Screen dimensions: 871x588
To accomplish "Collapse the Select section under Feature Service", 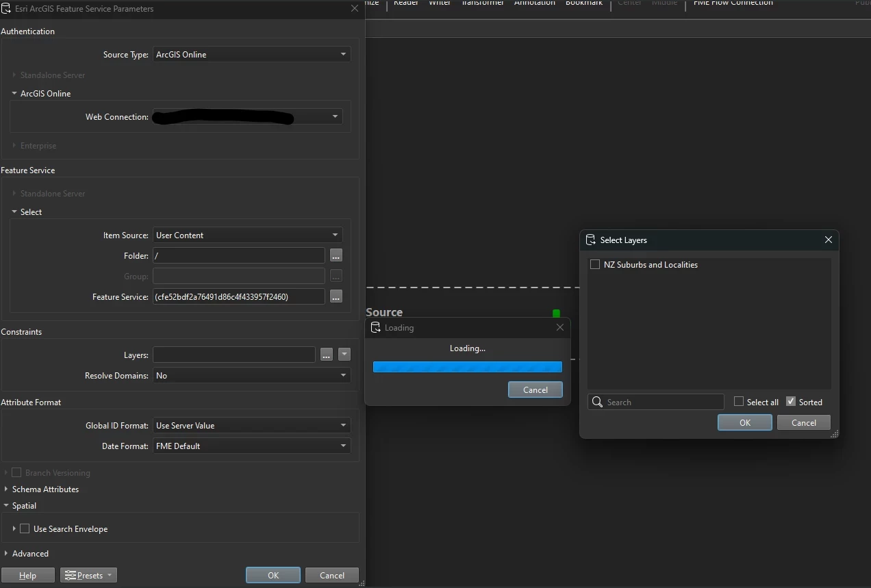I will pyautogui.click(x=14, y=212).
